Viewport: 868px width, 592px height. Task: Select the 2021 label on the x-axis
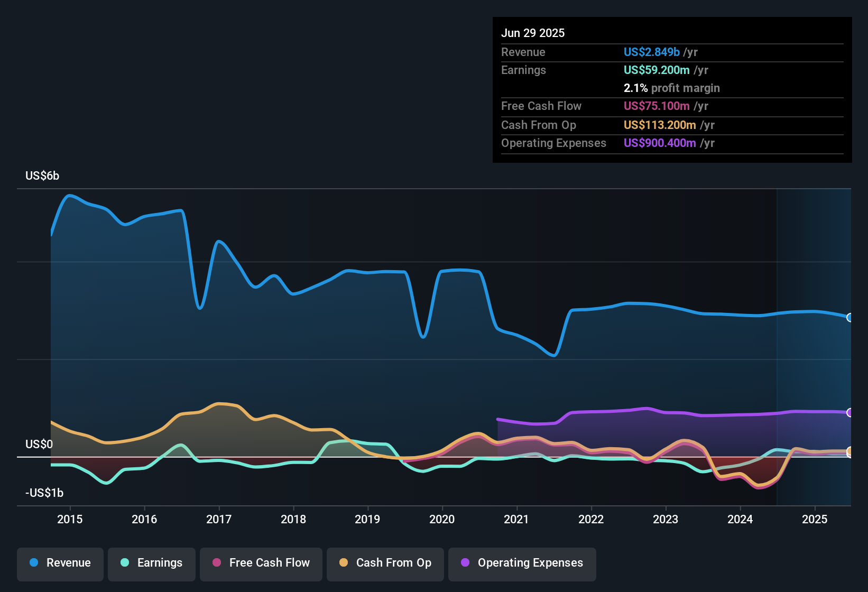click(x=516, y=519)
